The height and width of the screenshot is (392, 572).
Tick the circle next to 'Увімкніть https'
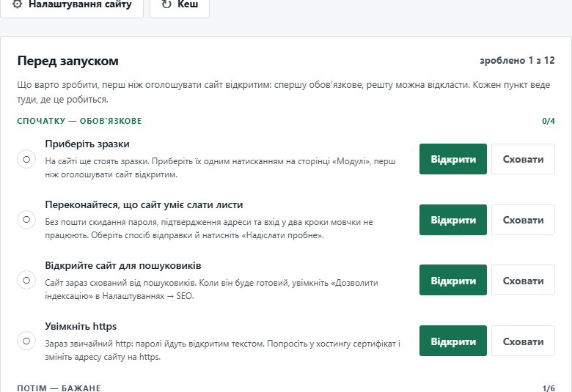click(x=26, y=341)
